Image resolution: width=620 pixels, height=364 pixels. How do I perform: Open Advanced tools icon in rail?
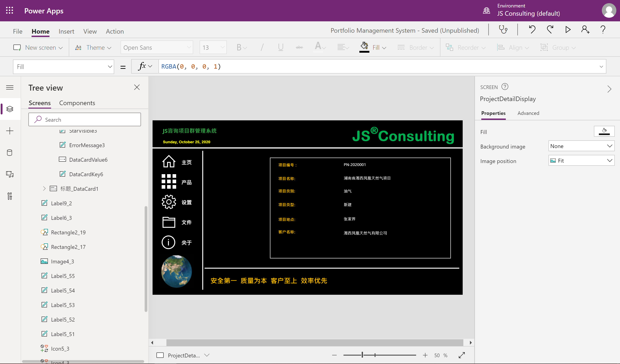tap(10, 196)
